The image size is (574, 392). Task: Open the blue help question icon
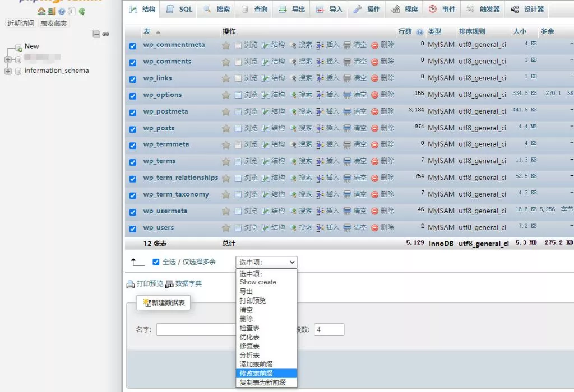pos(62,11)
